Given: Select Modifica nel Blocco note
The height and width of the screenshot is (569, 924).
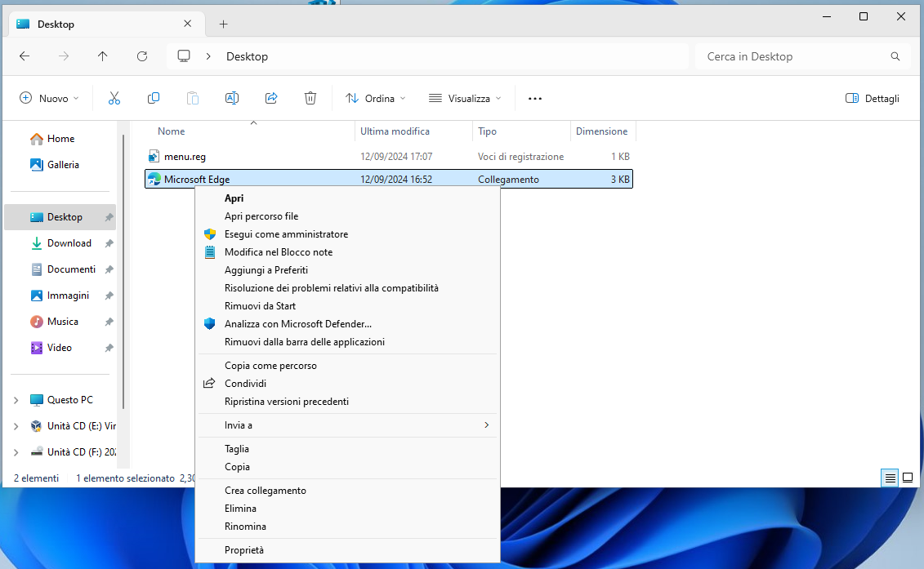Looking at the screenshot, I should [348, 252].
